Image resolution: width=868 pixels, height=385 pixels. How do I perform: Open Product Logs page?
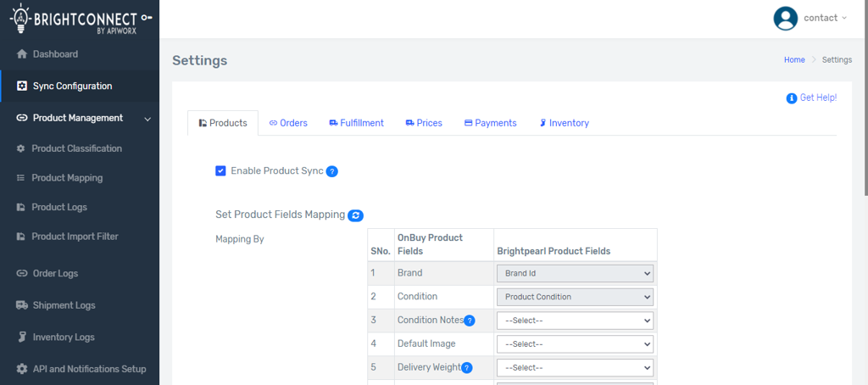pyautogui.click(x=80, y=207)
